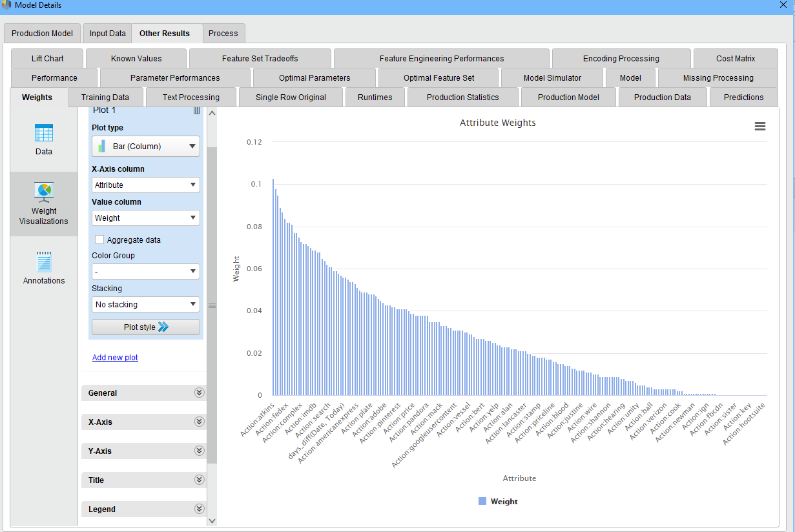Open Production Statistics tab
Viewport: 795px width, 532px height.
click(463, 97)
